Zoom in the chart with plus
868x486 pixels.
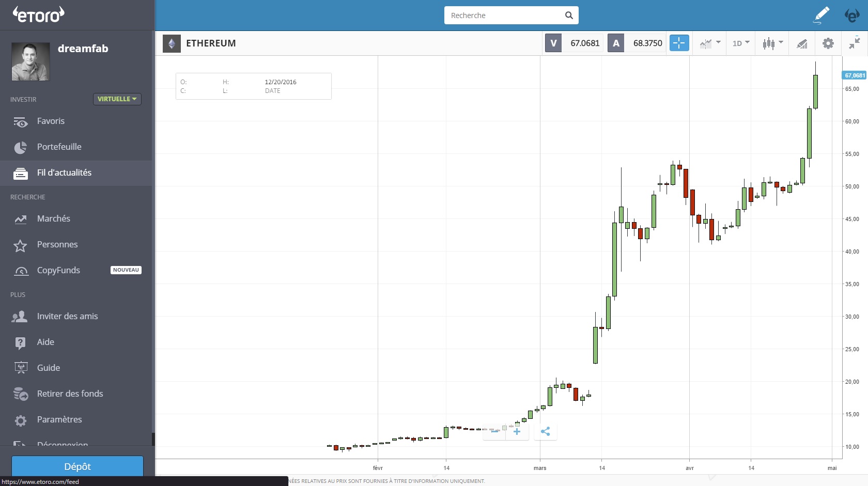coord(517,431)
